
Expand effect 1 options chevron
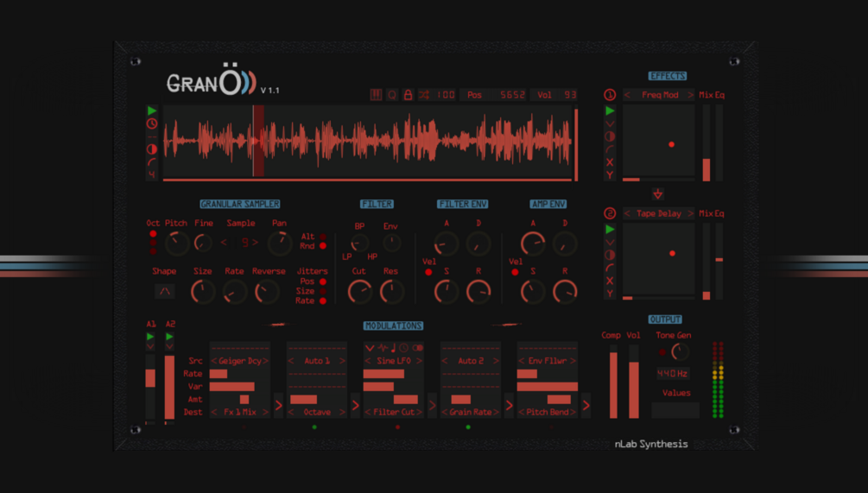click(x=610, y=124)
